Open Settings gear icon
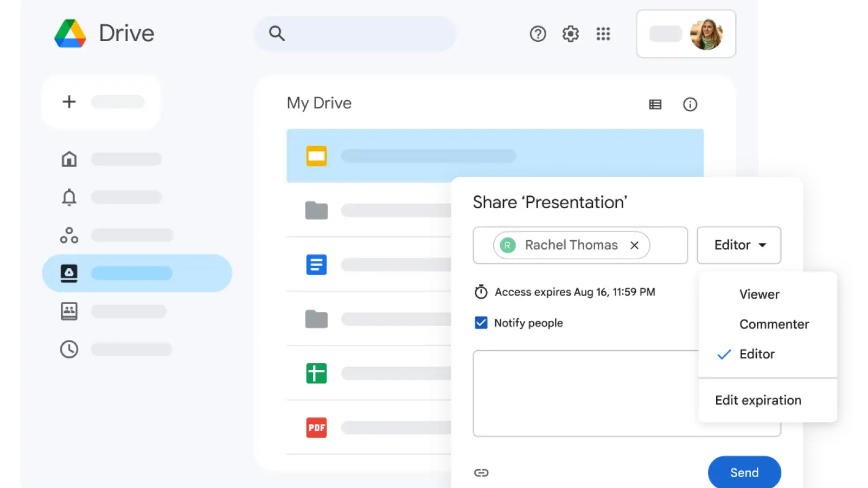Image resolution: width=868 pixels, height=488 pixels. click(x=570, y=34)
